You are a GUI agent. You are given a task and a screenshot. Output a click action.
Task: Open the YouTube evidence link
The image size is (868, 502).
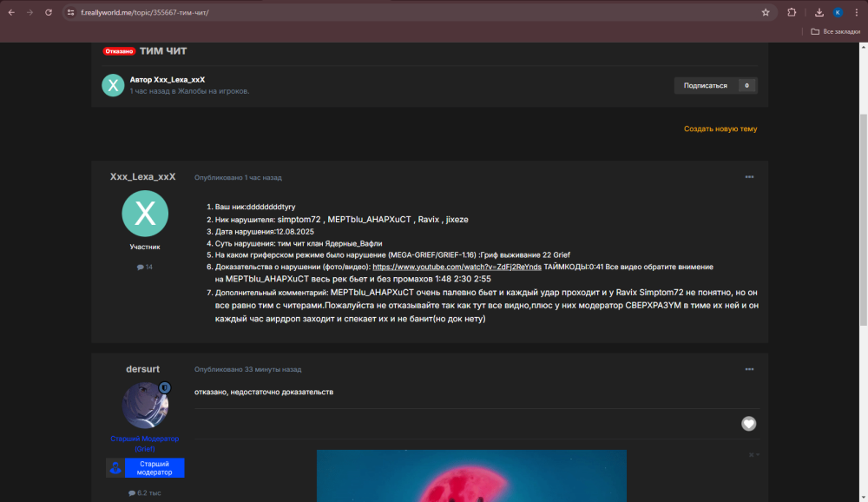(457, 268)
